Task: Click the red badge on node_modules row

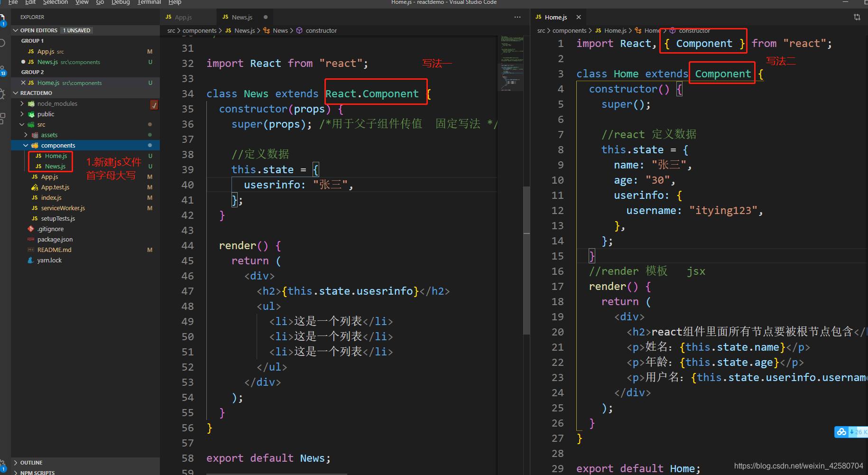Action: (154, 105)
